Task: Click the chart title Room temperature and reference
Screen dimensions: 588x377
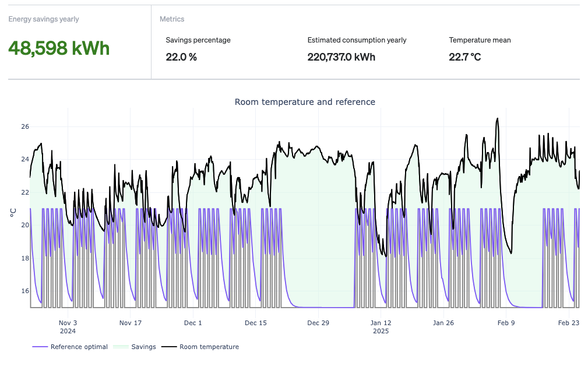Action: click(305, 102)
